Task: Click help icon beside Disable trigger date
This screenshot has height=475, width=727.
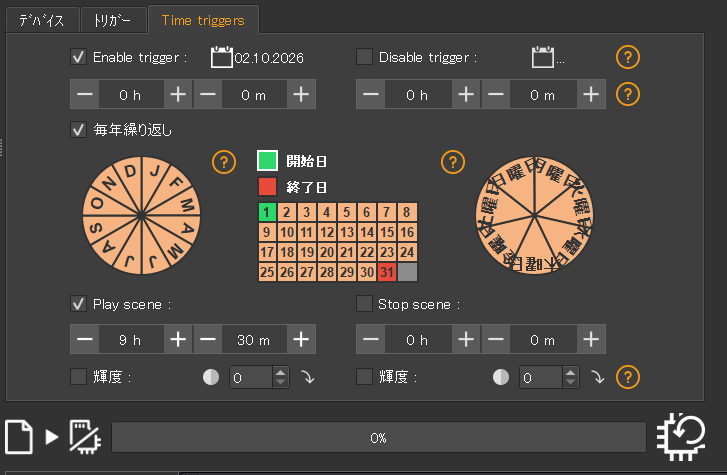Action: click(627, 57)
